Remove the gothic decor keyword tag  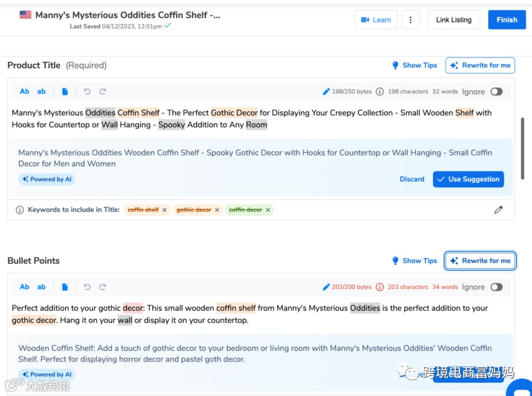click(x=217, y=210)
